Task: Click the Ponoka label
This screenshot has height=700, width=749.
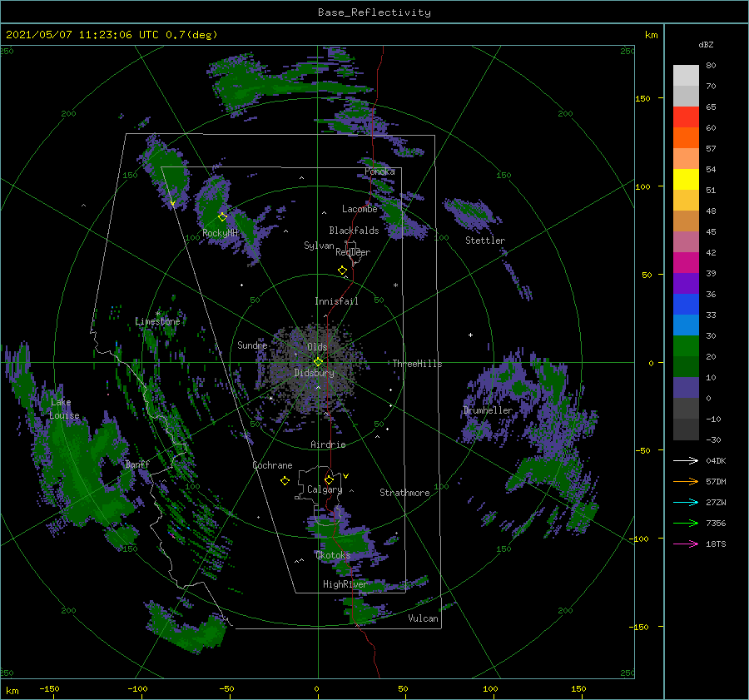Action: pyautogui.click(x=379, y=171)
